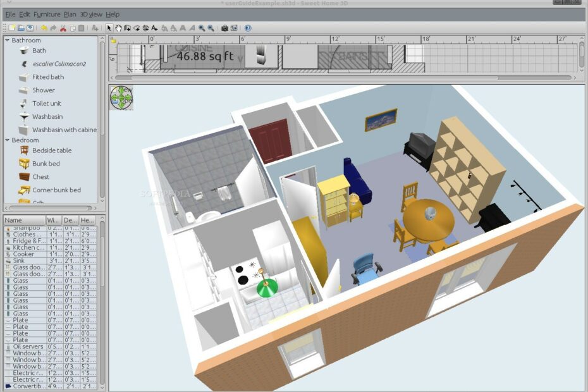
Task: Open the Plan menu
Action: pos(70,15)
